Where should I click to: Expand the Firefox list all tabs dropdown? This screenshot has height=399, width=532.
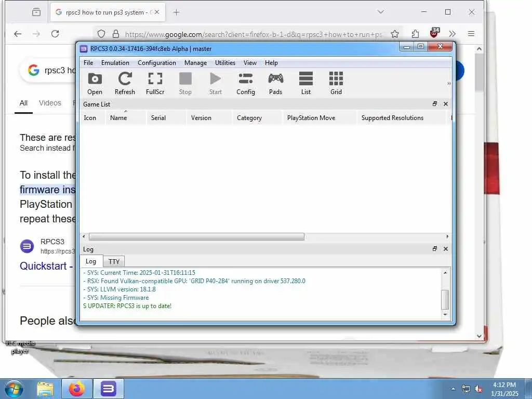tap(381, 12)
